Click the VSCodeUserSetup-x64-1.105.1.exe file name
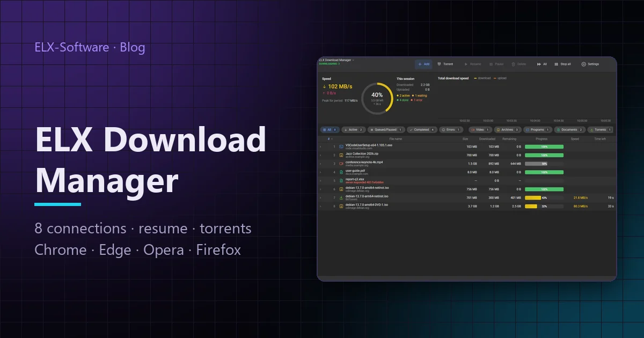This screenshot has height=338, width=644. (x=369, y=145)
